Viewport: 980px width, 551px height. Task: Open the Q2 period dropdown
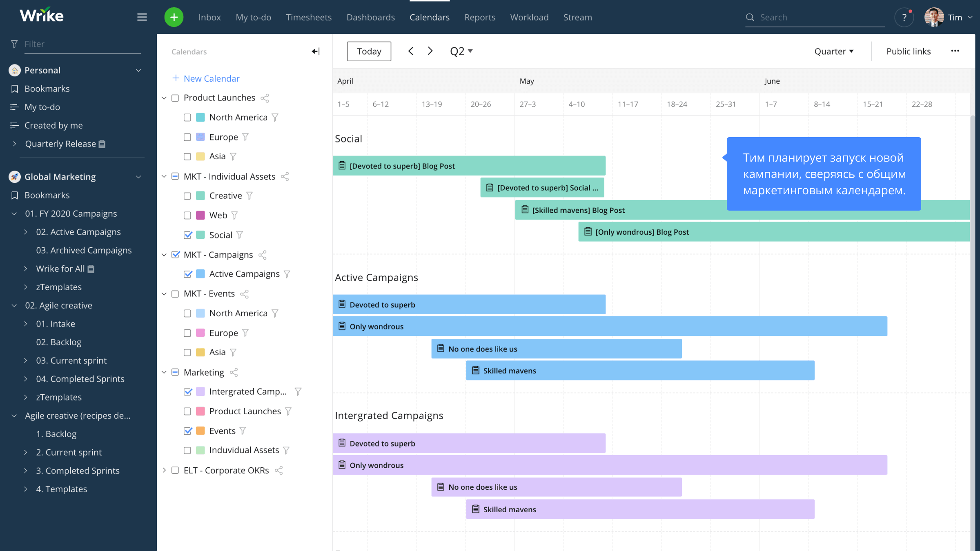click(461, 51)
